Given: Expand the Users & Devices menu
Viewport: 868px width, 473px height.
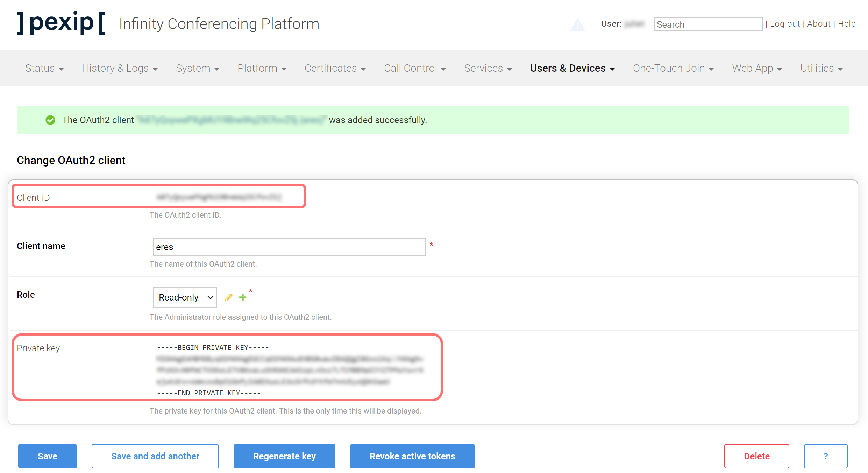Looking at the screenshot, I should 572,68.
